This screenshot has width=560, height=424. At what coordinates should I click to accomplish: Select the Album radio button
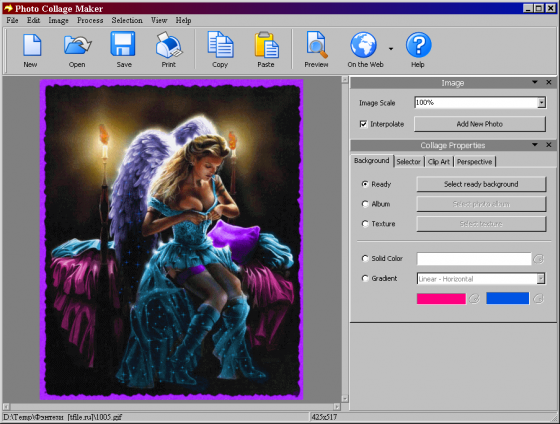point(365,204)
